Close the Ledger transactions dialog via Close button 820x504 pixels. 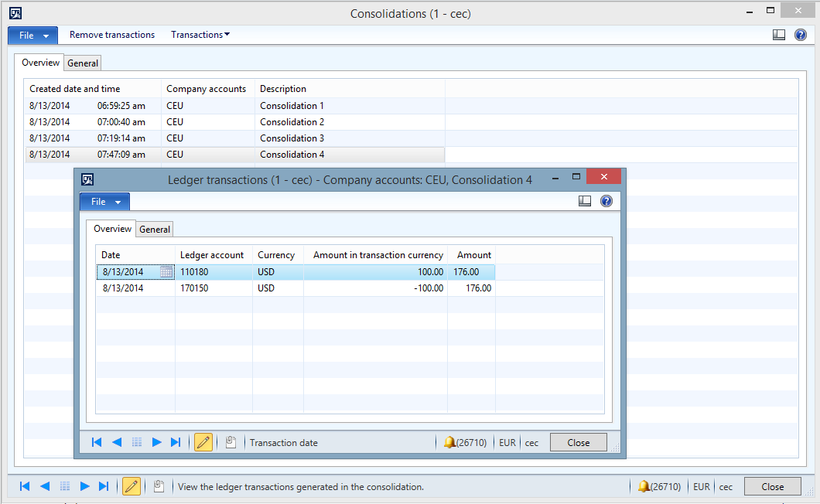pos(578,443)
